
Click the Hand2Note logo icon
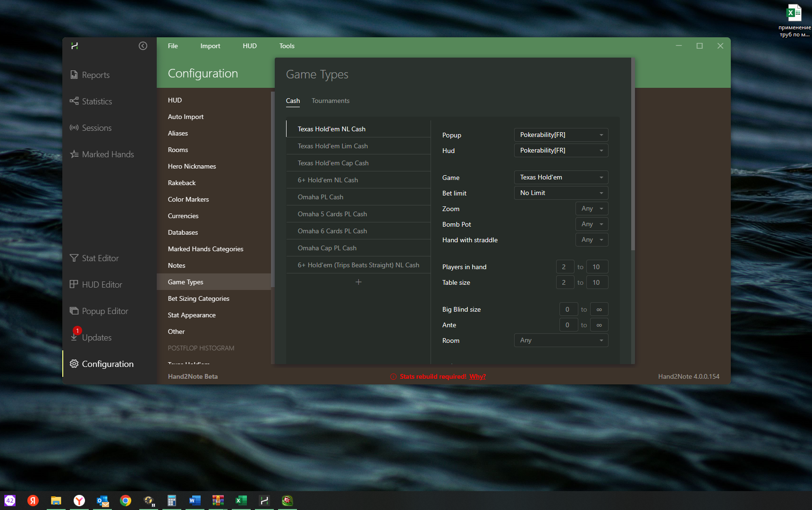point(74,46)
